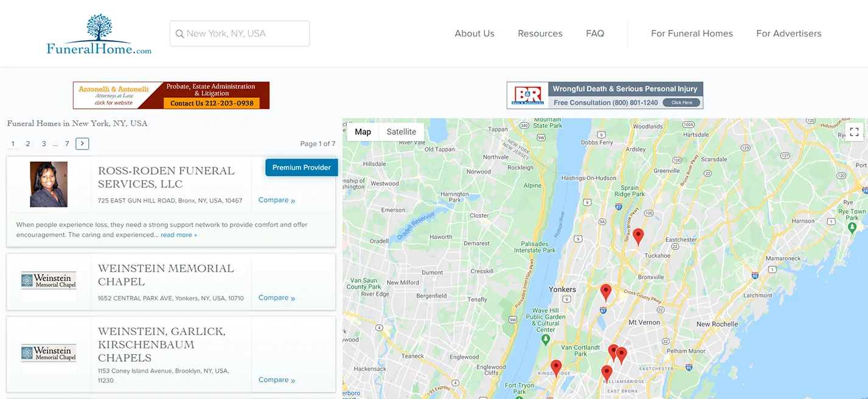Viewport: 868px width, 399px height.
Task: Open For Funeral Homes page
Action: pos(692,33)
